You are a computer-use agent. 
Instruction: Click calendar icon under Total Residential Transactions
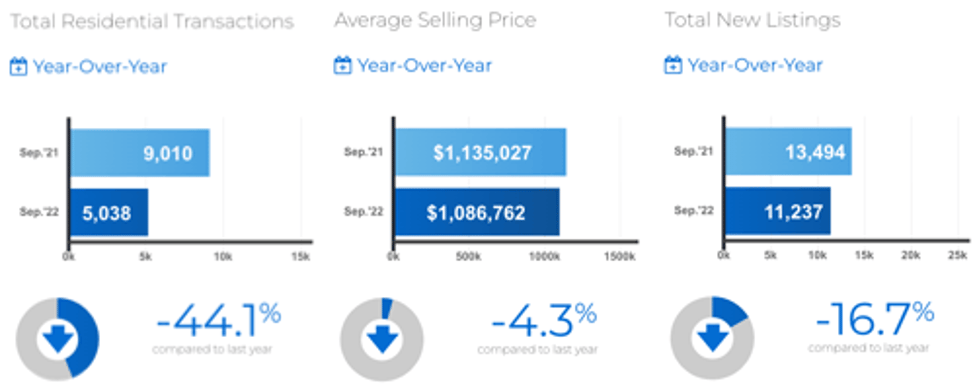19,66
